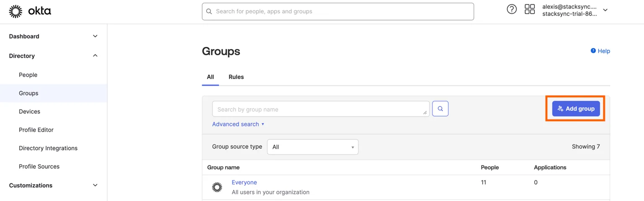The width and height of the screenshot is (644, 201).
Task: Open the help question mark icon
Action: coord(512,9)
